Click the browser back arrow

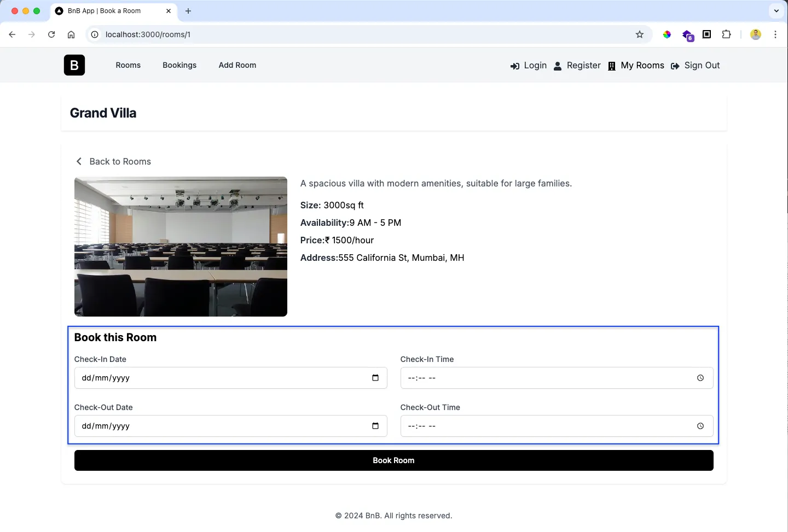(12, 34)
